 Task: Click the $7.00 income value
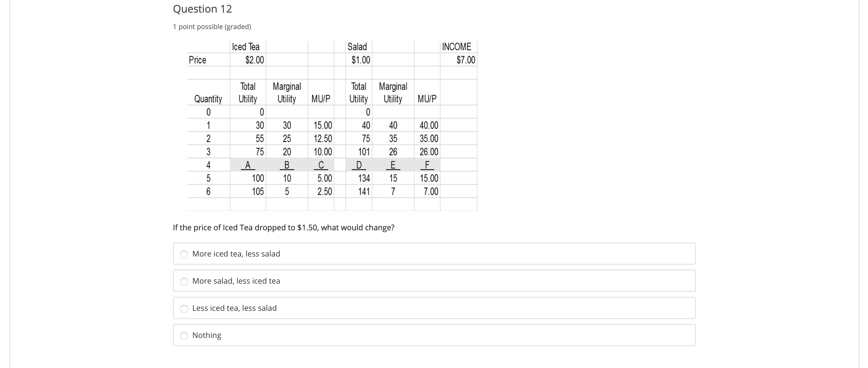point(466,60)
